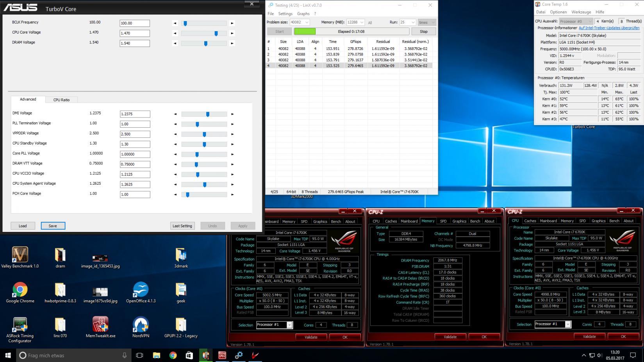Click the CPU Core Voltage input field

pyautogui.click(x=135, y=33)
